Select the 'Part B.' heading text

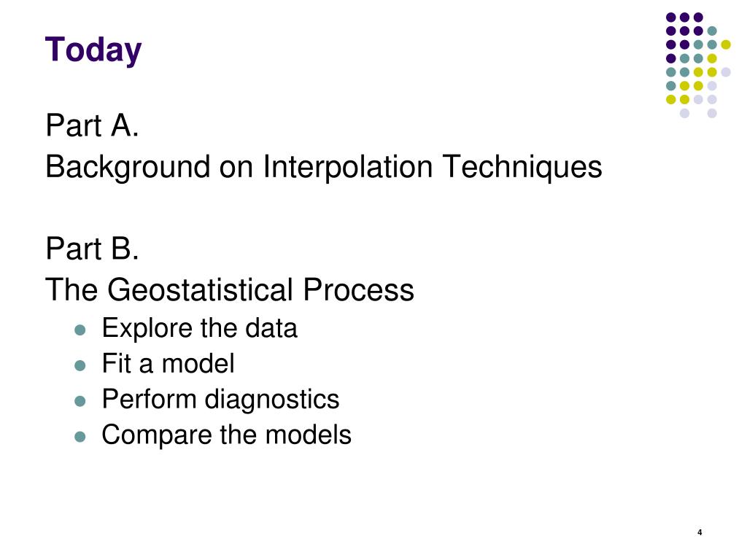pos(93,249)
